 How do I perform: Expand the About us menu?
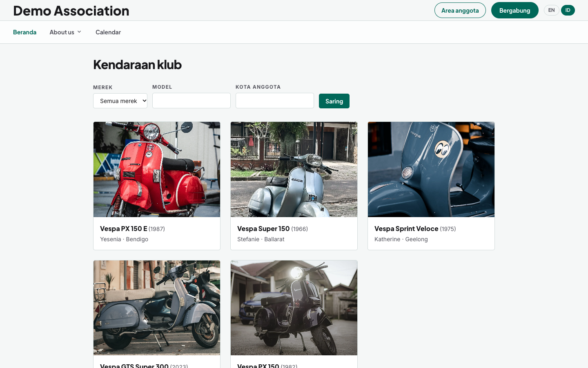(x=65, y=32)
